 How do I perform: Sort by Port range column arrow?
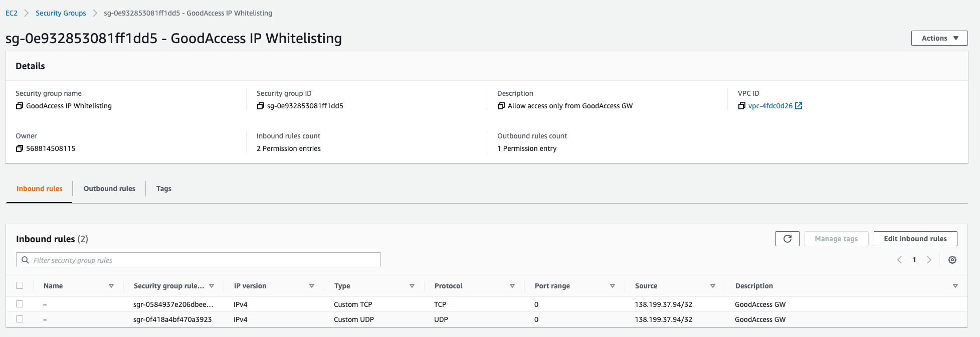click(x=613, y=286)
